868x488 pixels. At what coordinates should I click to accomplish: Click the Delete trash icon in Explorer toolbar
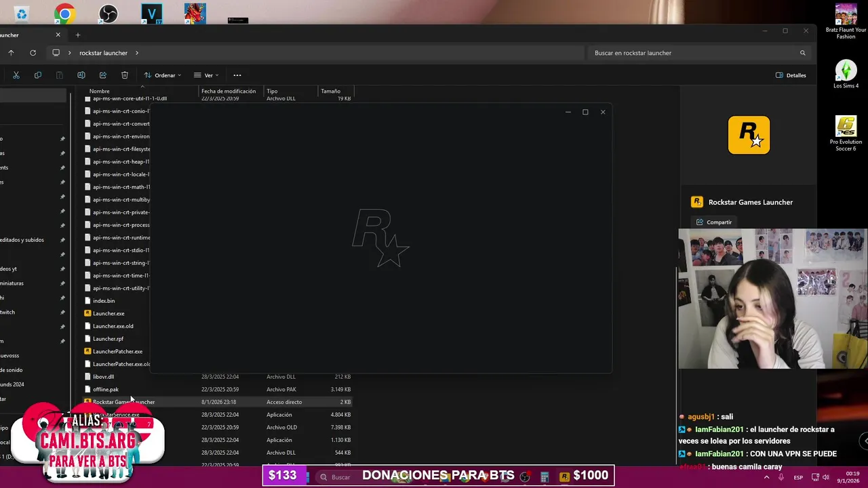(125, 75)
